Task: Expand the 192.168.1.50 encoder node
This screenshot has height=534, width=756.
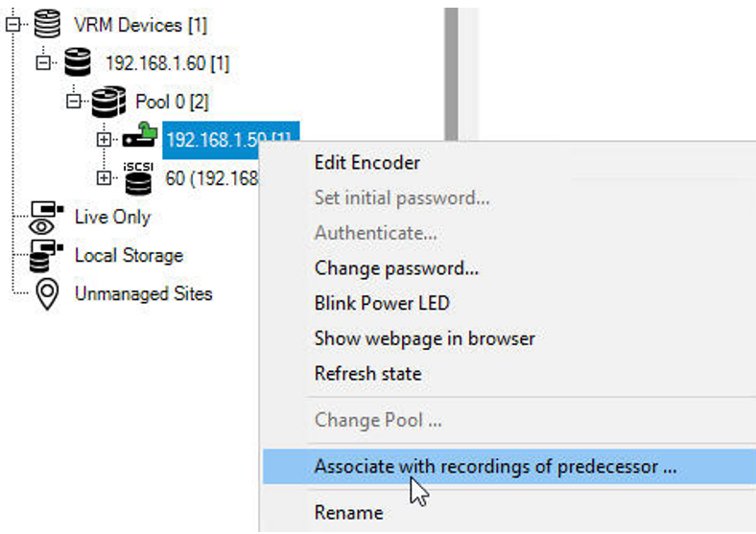Action: (x=104, y=140)
